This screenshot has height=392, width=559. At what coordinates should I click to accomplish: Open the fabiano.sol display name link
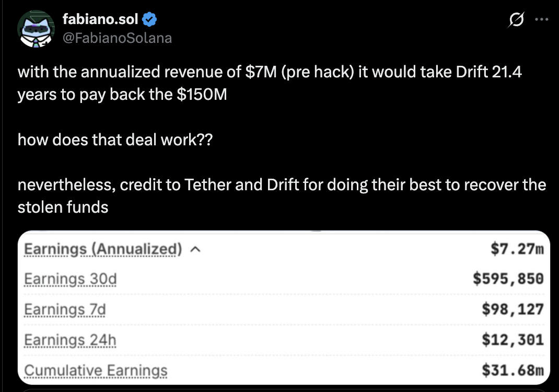[x=100, y=20]
